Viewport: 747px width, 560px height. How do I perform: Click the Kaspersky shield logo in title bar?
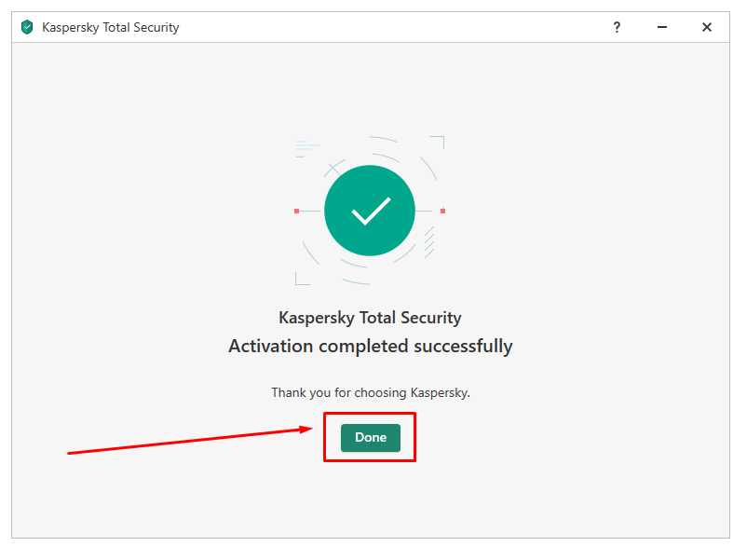[27, 27]
